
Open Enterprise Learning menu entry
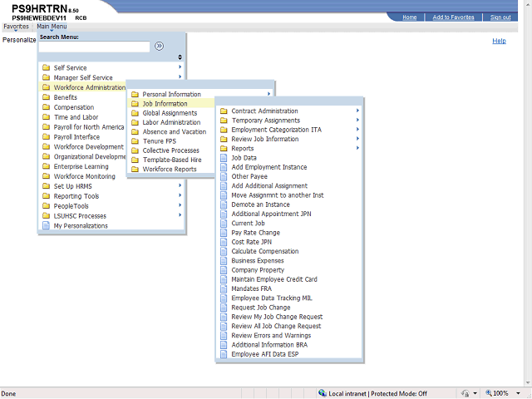[x=81, y=166]
